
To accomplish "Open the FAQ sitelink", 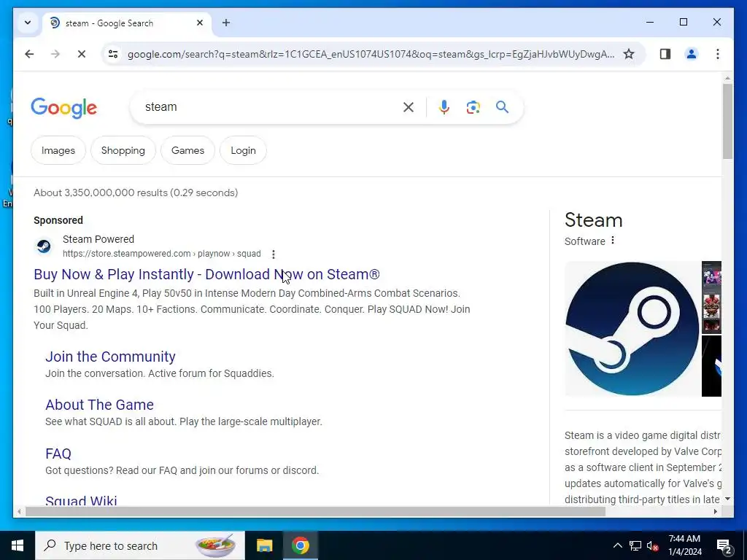I will [58, 454].
